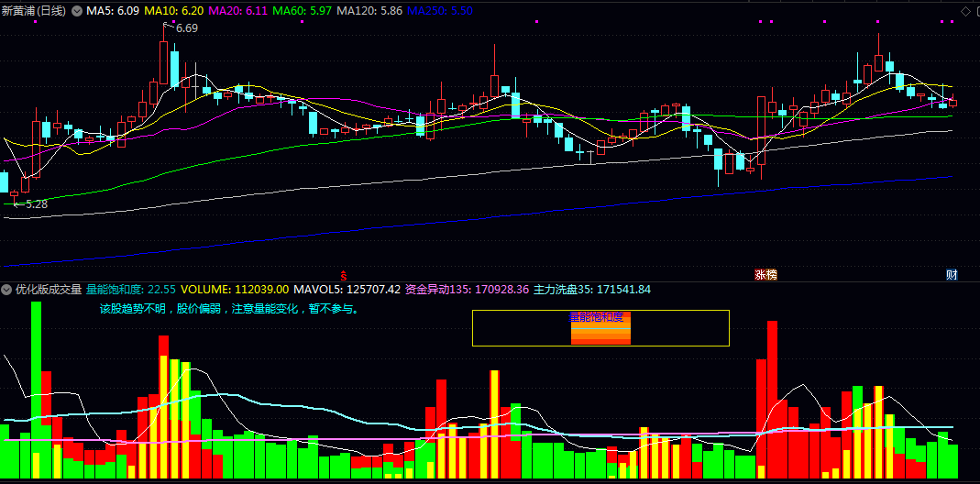Click the tallest green volume bar
This screenshot has height=484, width=980.
(37, 390)
